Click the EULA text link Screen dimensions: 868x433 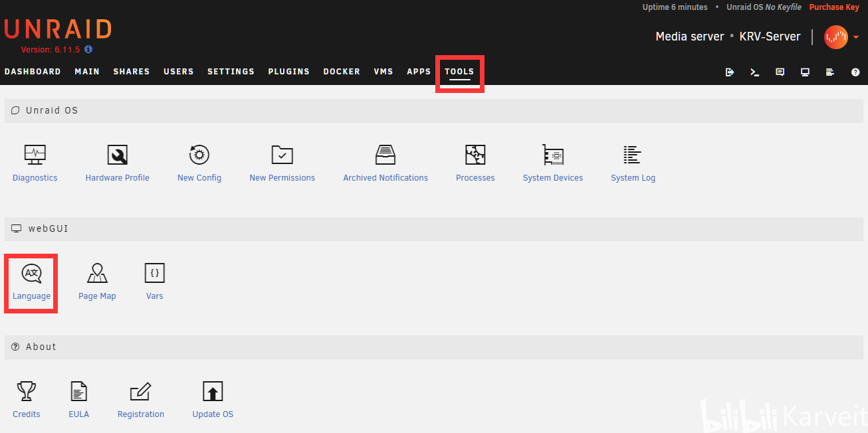coord(79,414)
